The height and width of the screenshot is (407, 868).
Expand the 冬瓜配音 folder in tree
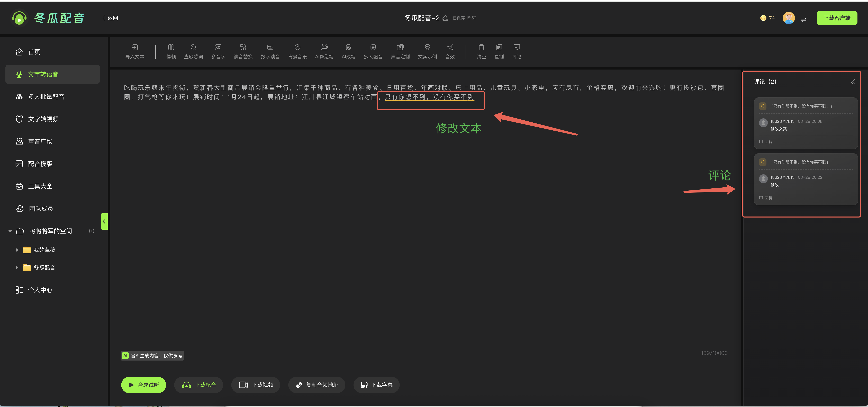(x=17, y=268)
